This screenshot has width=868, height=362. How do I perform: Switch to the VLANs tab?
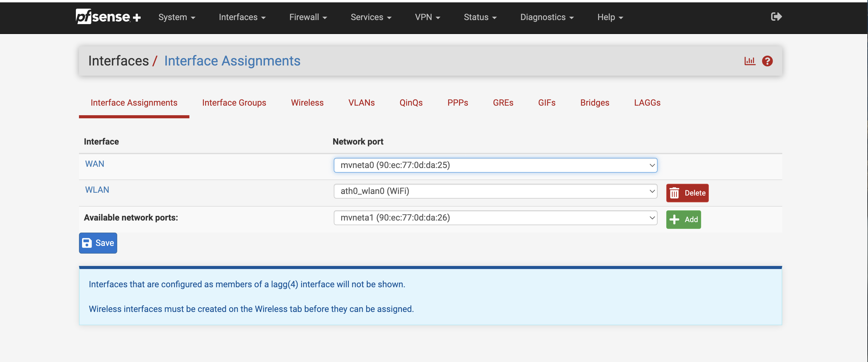point(361,103)
